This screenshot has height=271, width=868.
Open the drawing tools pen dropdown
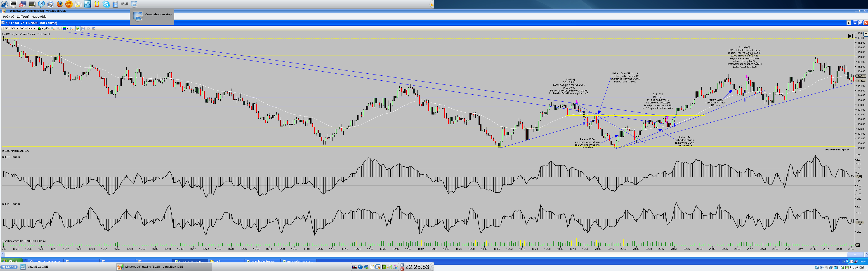47,28
